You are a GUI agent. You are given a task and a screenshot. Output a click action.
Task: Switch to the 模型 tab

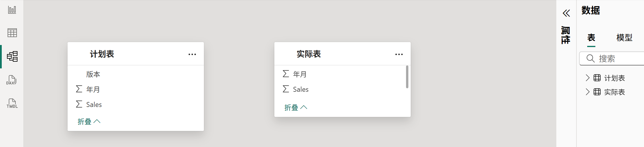coord(624,38)
